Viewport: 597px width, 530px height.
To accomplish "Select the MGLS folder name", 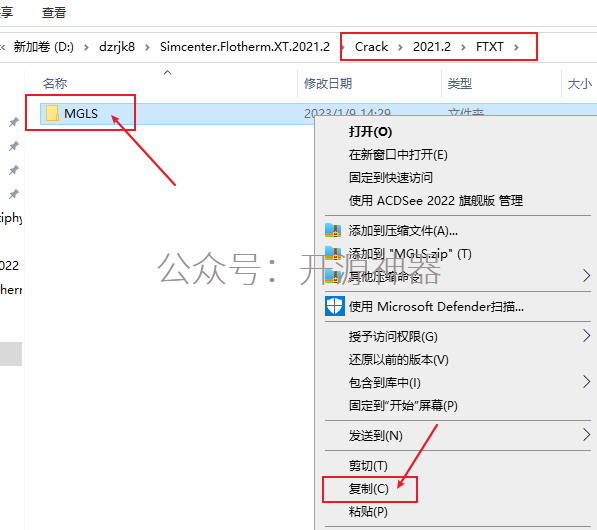I will (81, 113).
